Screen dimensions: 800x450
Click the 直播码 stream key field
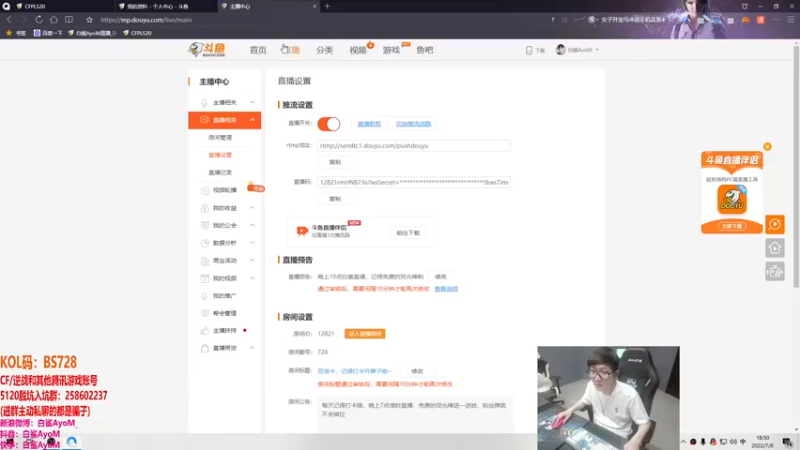[414, 182]
